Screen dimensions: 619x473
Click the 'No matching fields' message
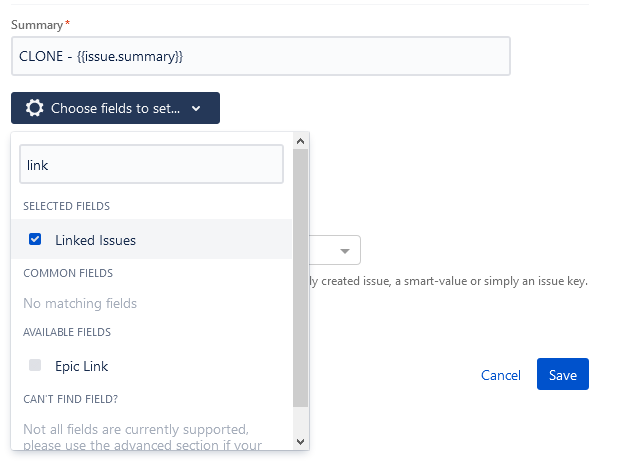pyautogui.click(x=80, y=303)
